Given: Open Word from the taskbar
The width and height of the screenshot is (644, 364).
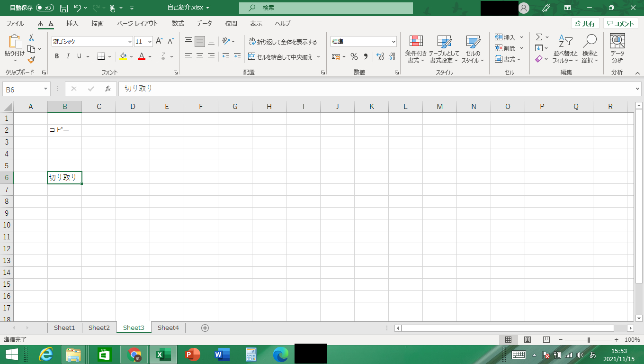Looking at the screenshot, I should click(221, 355).
